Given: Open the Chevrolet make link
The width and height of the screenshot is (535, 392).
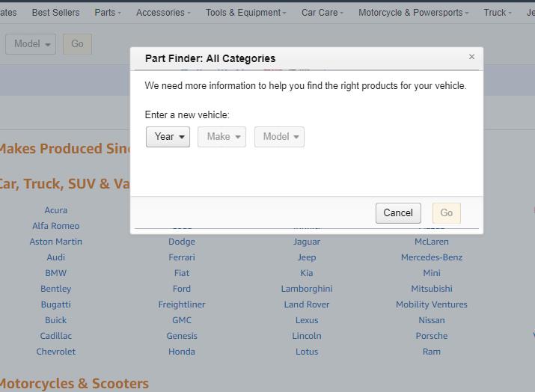Looking at the screenshot, I should [56, 352].
